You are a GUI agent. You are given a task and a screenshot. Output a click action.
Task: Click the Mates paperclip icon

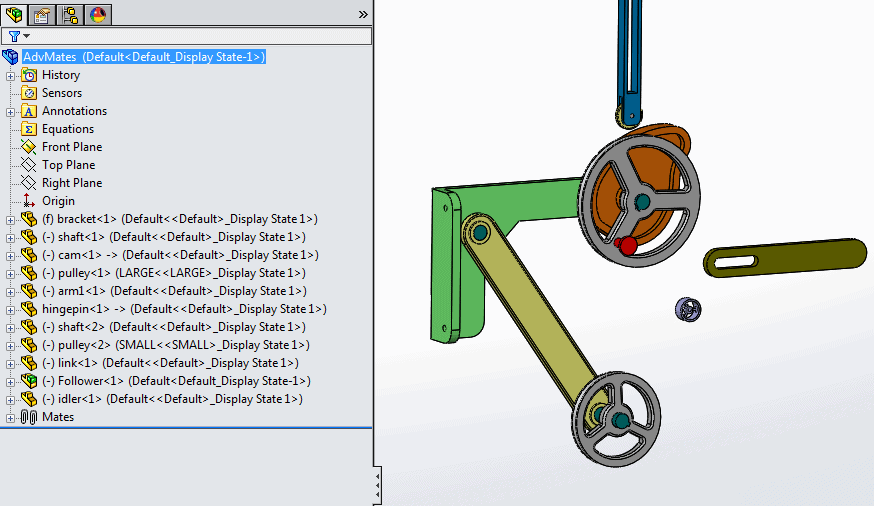[29, 417]
